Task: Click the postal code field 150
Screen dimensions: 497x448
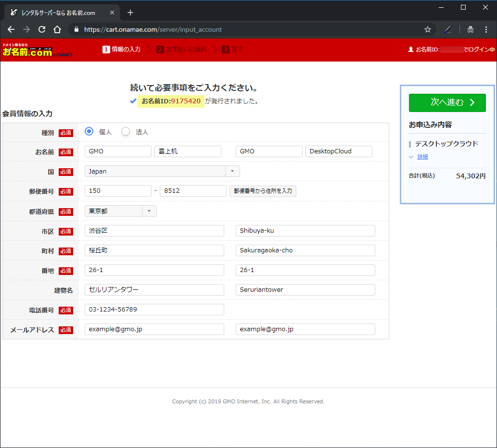Action: point(118,191)
